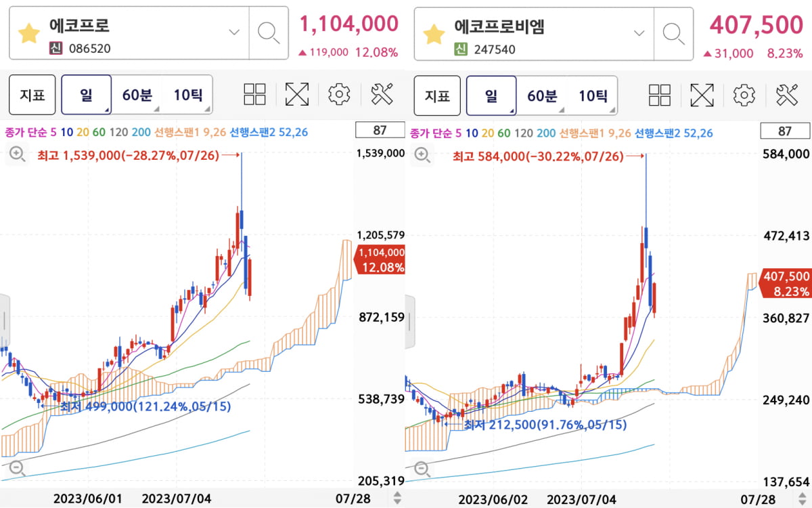Screen dimensions: 812x508
Task: Click the 지표 button on right chart
Action: coord(437,95)
